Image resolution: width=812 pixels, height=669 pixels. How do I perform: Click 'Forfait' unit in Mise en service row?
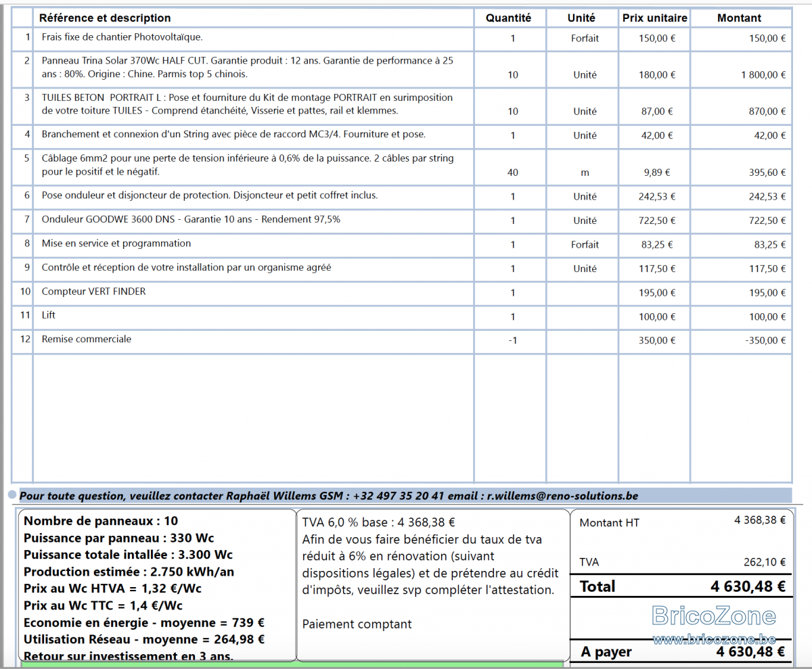pos(585,245)
